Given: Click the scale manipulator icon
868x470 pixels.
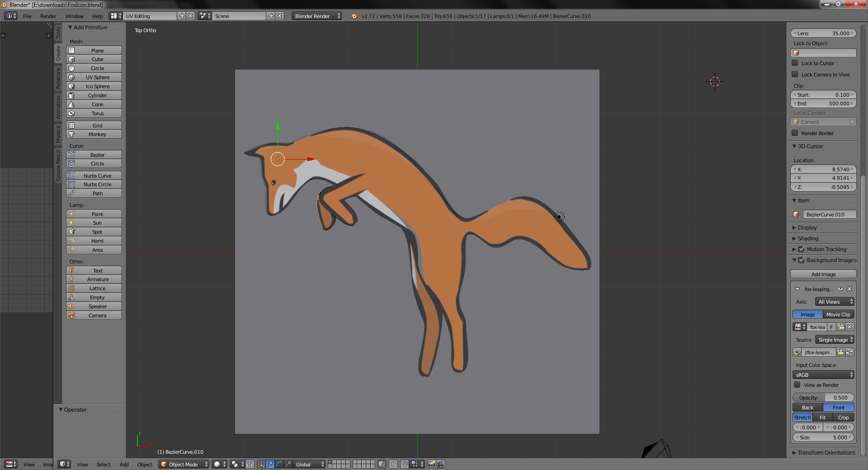Looking at the screenshot, I should (x=288, y=464).
